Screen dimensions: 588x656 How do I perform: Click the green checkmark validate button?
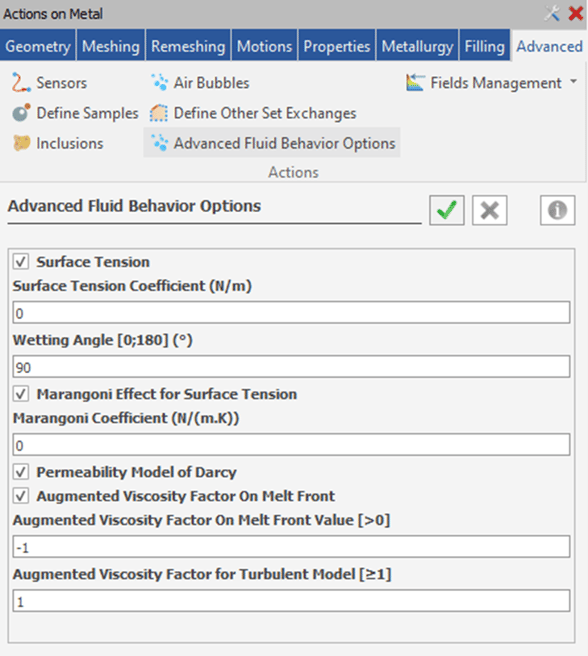pyautogui.click(x=447, y=210)
